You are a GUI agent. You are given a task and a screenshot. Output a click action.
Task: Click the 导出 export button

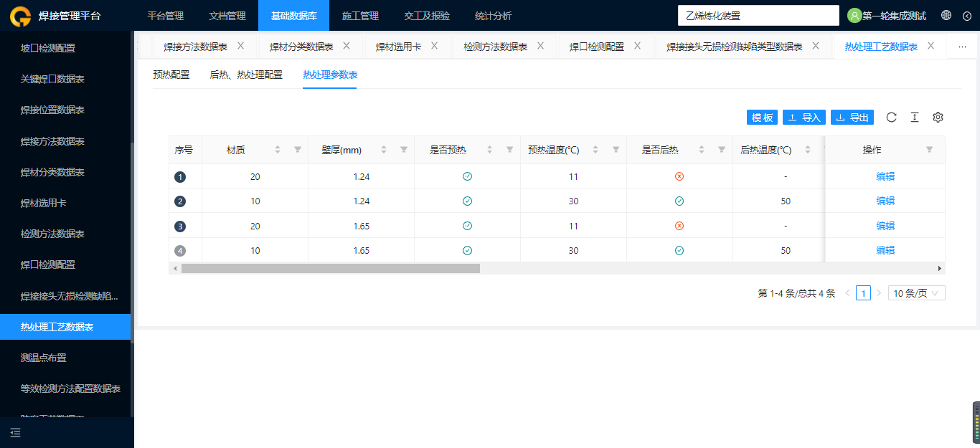pos(852,118)
